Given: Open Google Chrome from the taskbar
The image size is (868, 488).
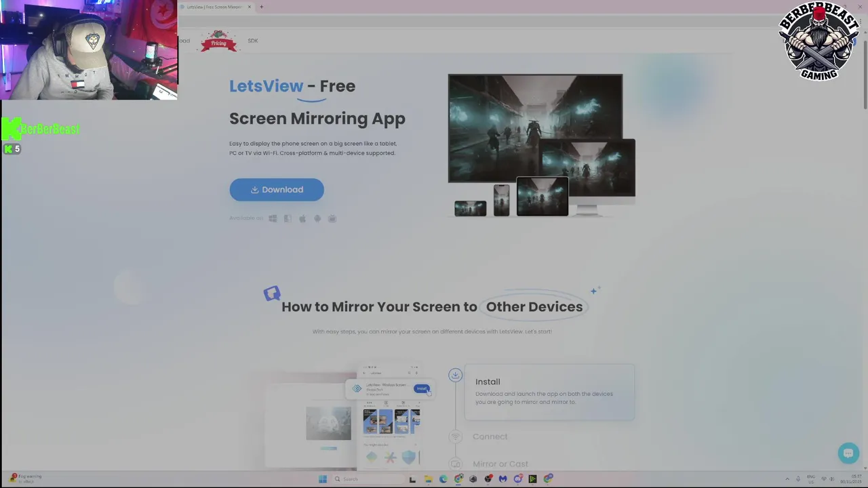Looking at the screenshot, I should click(458, 479).
